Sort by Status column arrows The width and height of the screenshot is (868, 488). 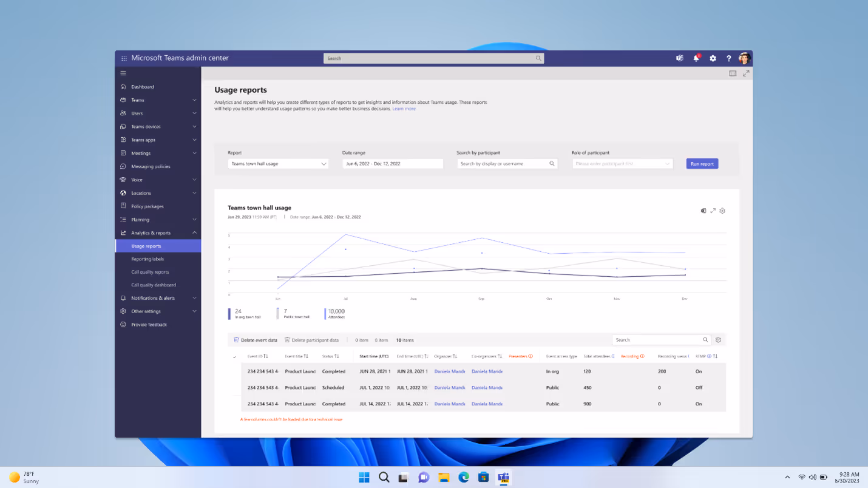tap(337, 356)
